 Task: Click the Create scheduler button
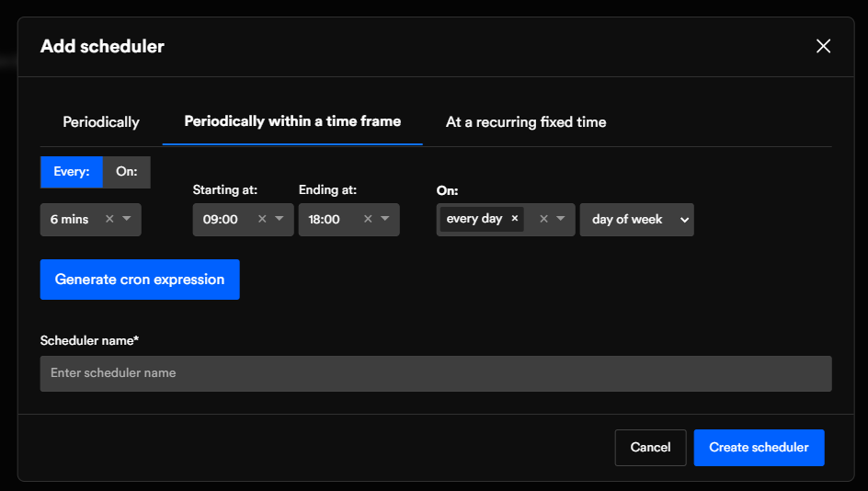pos(759,447)
